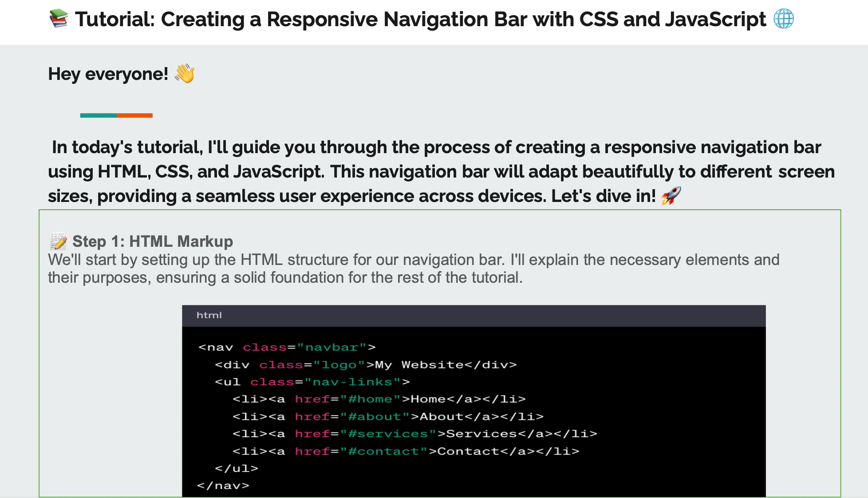Image resolution: width=868 pixels, height=498 pixels.
Task: Click the closing </nav> tag line
Action: pyautogui.click(x=223, y=486)
